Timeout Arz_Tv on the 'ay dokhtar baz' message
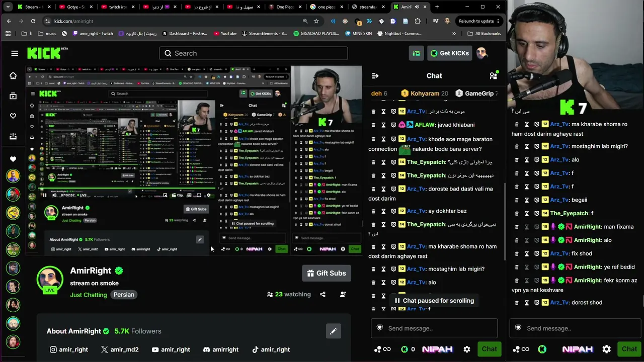Viewport: 644px width, 362px height. (383, 211)
